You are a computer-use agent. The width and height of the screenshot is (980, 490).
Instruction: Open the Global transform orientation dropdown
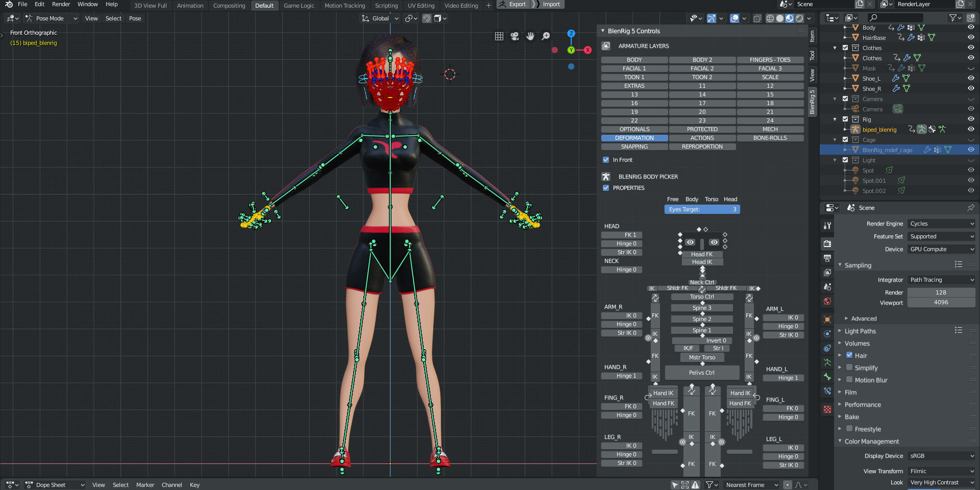click(x=380, y=18)
